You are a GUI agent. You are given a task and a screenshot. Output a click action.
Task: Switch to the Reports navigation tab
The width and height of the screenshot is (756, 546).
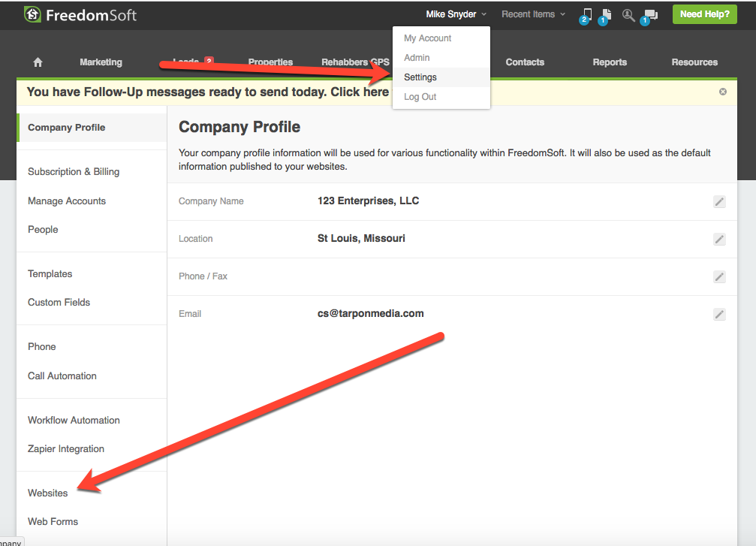(610, 62)
